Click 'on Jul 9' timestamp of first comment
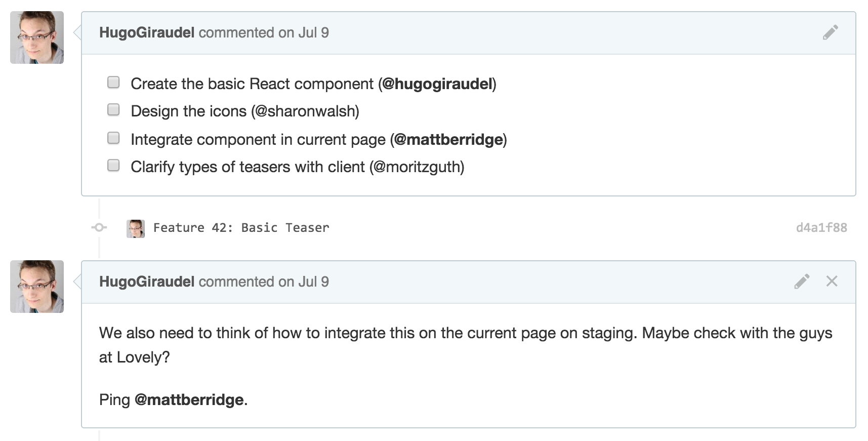Image resolution: width=868 pixels, height=441 pixels. point(304,33)
